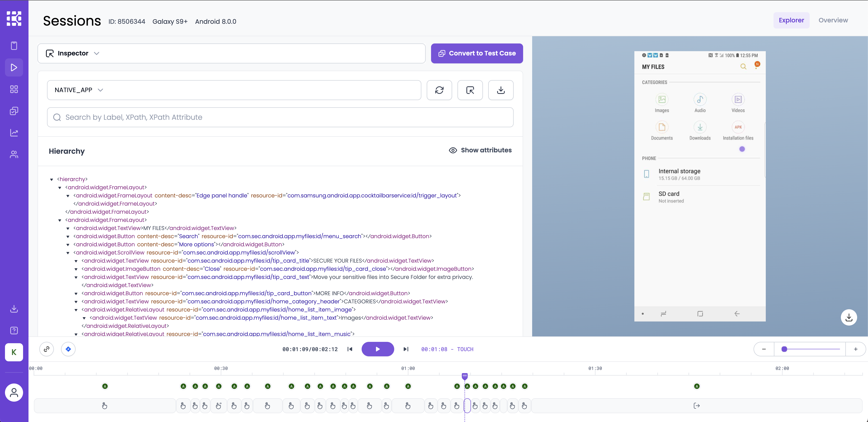Collapse the root hierarchy node triangle

pyautogui.click(x=52, y=180)
